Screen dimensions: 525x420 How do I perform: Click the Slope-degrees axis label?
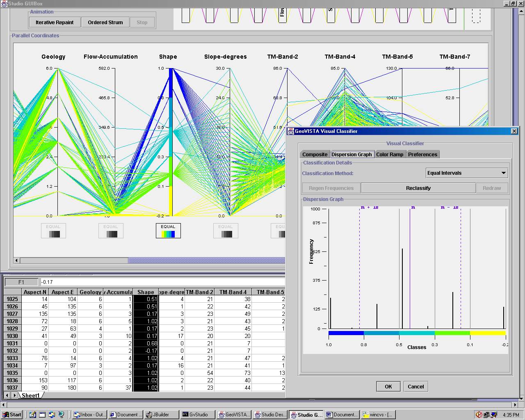(226, 57)
